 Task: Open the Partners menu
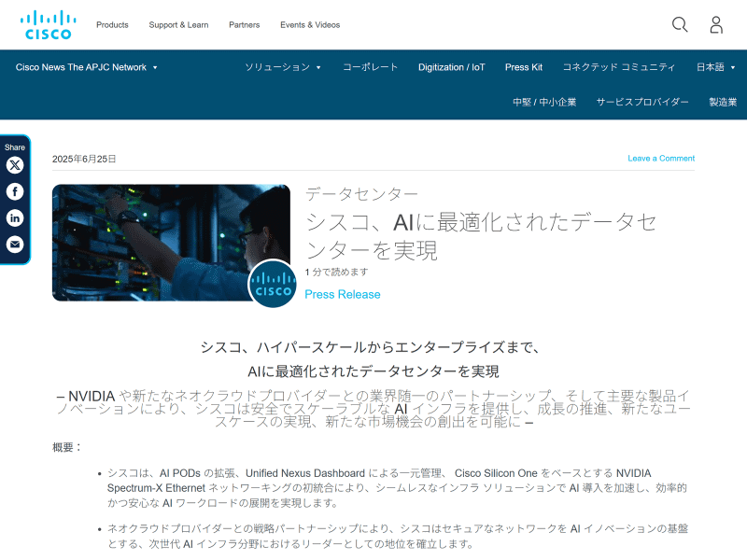coord(245,25)
